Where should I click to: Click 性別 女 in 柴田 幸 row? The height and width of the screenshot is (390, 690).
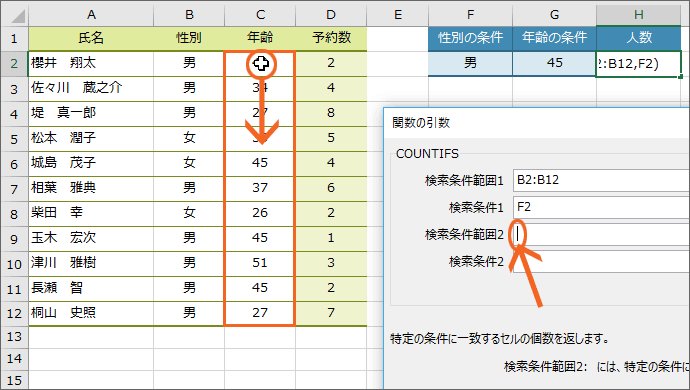(189, 213)
